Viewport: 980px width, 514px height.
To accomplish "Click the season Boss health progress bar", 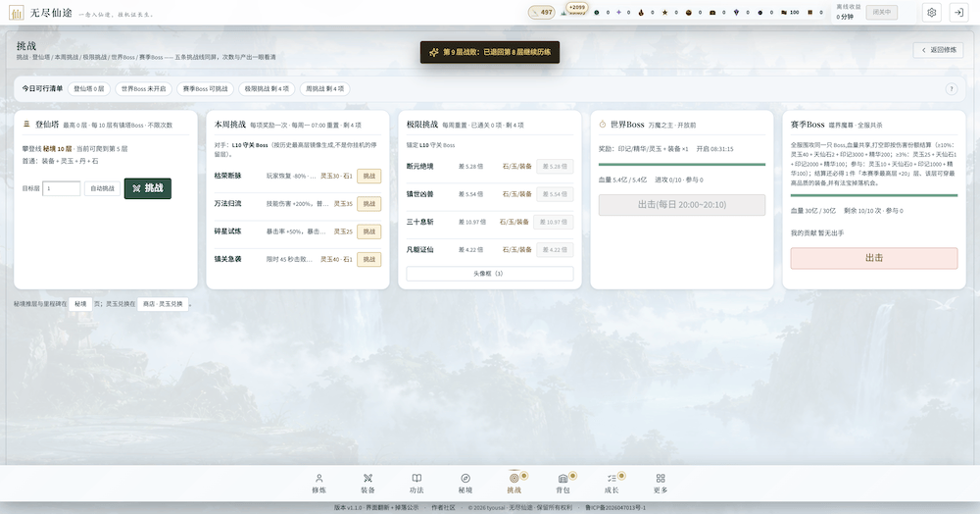I will click(874, 195).
